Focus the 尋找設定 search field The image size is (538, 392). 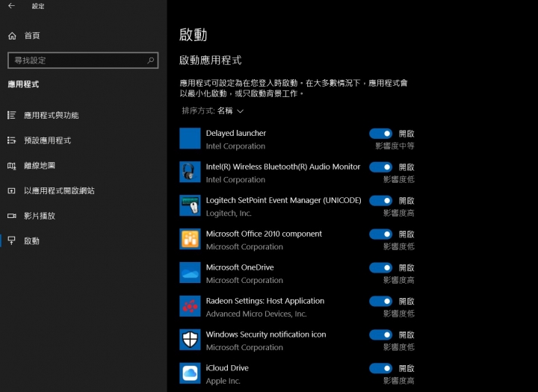[x=83, y=60]
